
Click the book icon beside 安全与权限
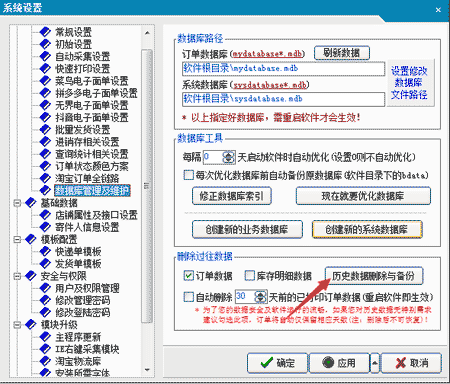point(31,276)
